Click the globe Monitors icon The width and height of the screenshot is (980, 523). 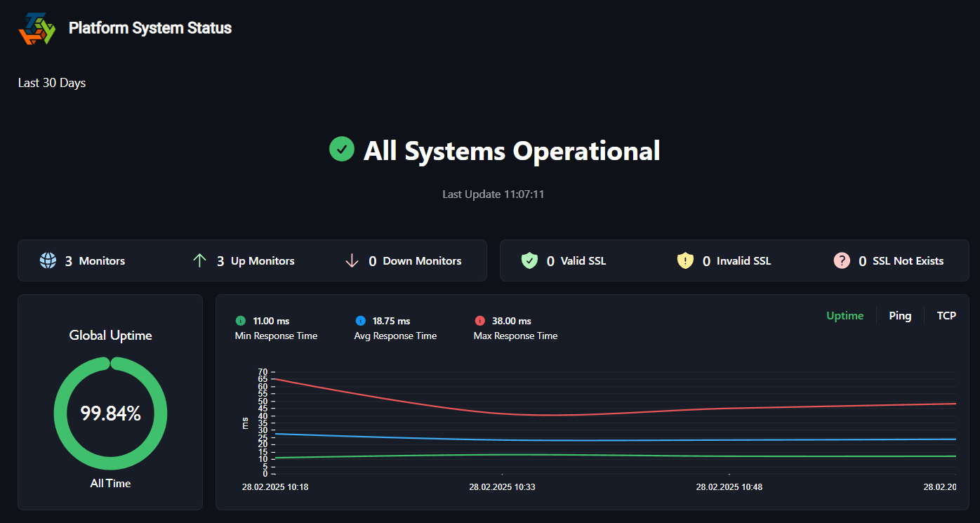point(48,261)
